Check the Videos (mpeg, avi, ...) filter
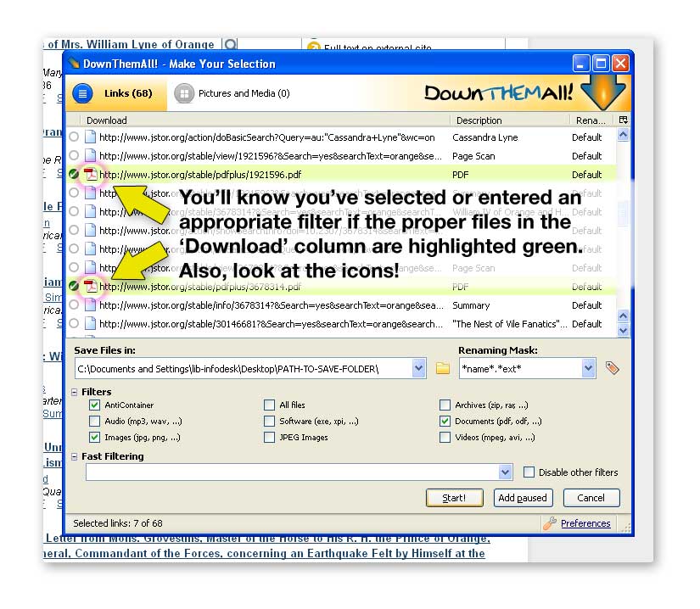Screen dimensions: 700x609 click(445, 437)
